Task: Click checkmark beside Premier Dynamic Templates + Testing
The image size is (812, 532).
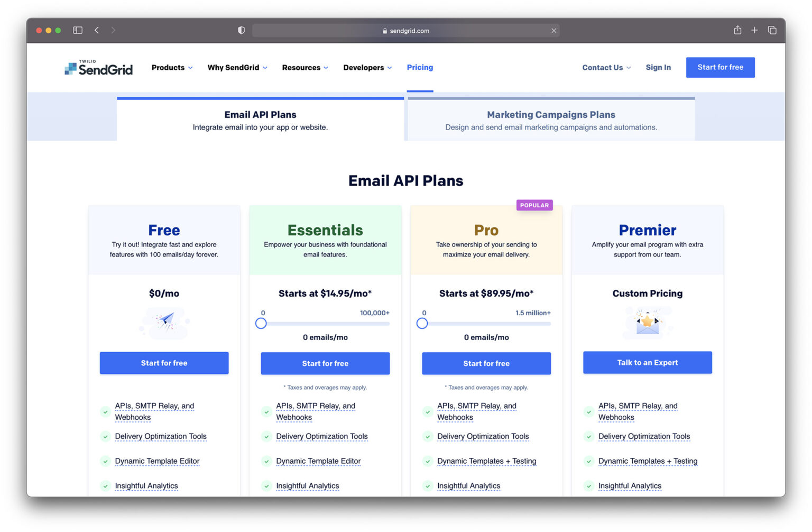Action: pyautogui.click(x=589, y=461)
